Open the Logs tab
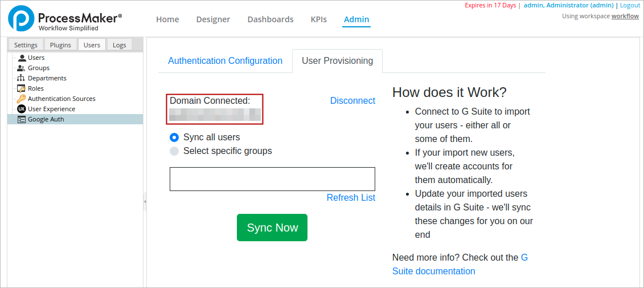Screen dimensions: 644x288 (120, 45)
